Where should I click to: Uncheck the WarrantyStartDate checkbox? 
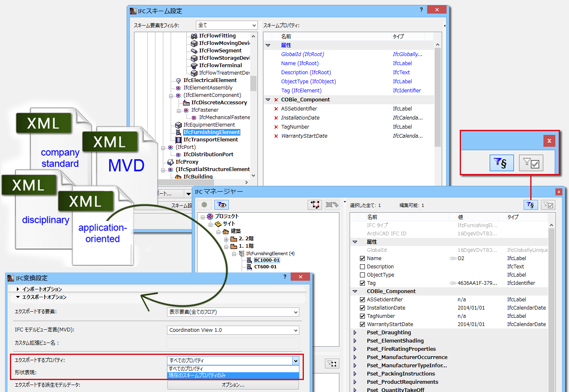click(362, 324)
